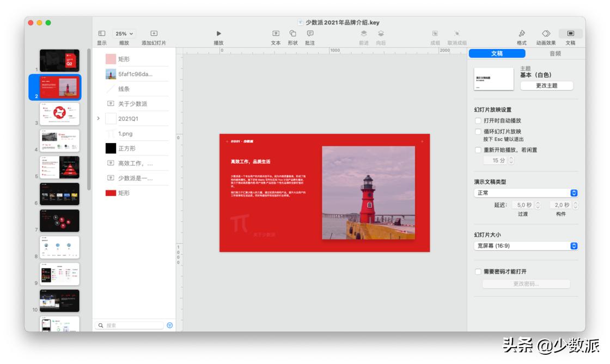The height and width of the screenshot is (364, 610).
Task: Open the Format (格式) inspector
Action: [x=521, y=34]
